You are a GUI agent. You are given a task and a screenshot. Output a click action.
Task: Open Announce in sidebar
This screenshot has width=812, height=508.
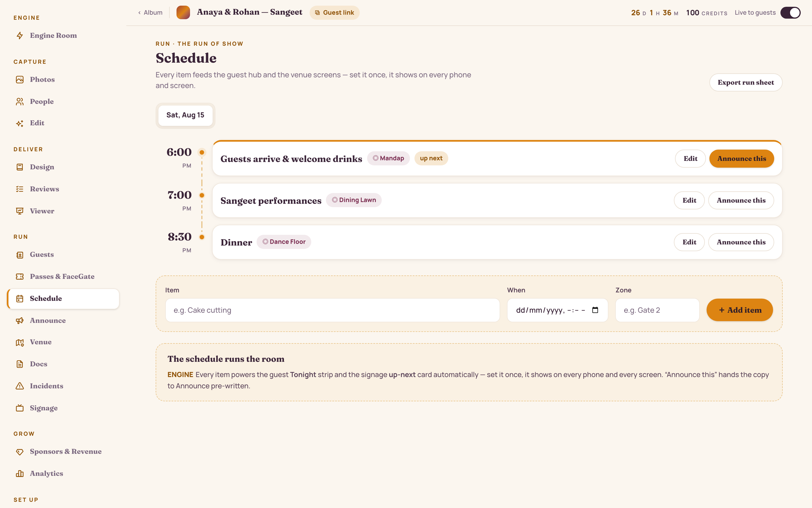(63, 321)
